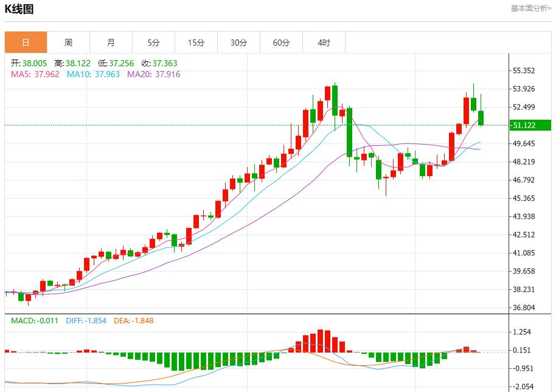Click the MA20 indicator label
The height and width of the screenshot is (392, 556).
tap(153, 74)
